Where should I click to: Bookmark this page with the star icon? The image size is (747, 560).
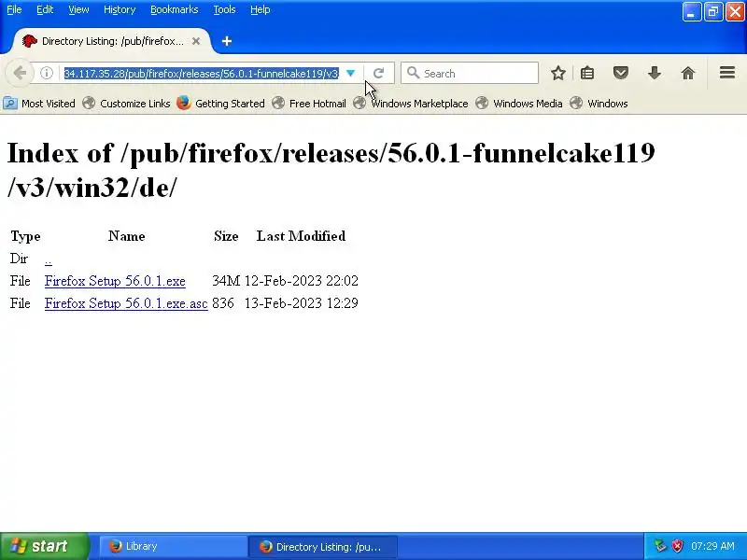click(x=557, y=74)
